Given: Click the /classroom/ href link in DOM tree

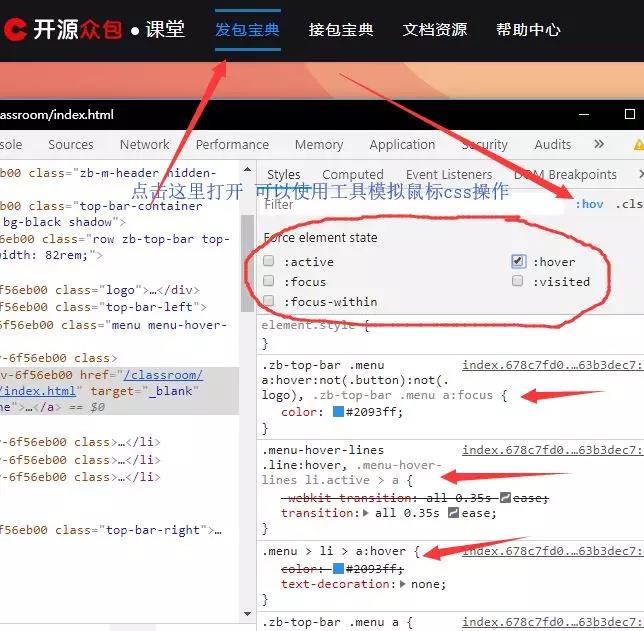Looking at the screenshot, I should [x=163, y=375].
